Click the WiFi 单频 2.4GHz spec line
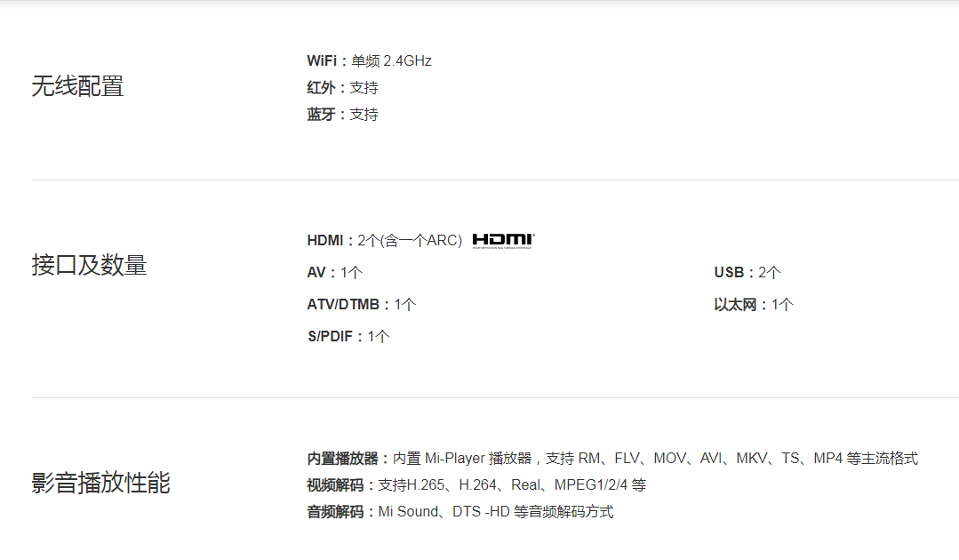Screen dimensions: 959x560 click(x=370, y=61)
